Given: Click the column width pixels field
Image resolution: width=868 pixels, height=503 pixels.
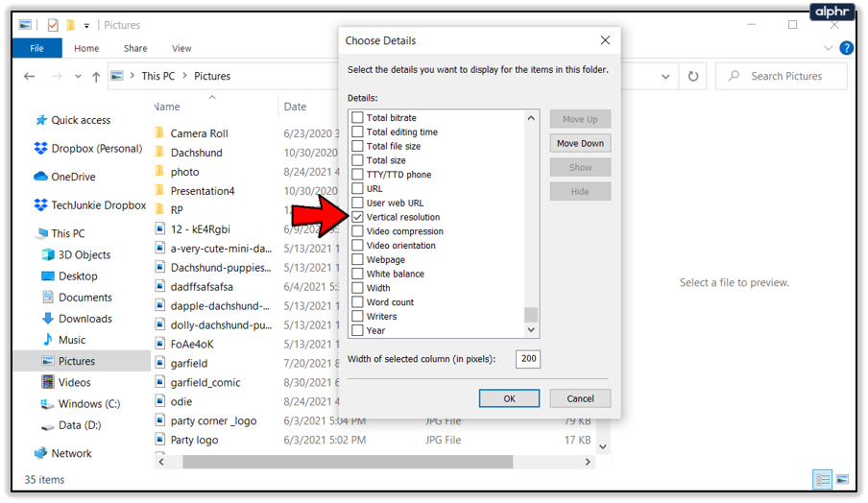Looking at the screenshot, I should (528, 359).
